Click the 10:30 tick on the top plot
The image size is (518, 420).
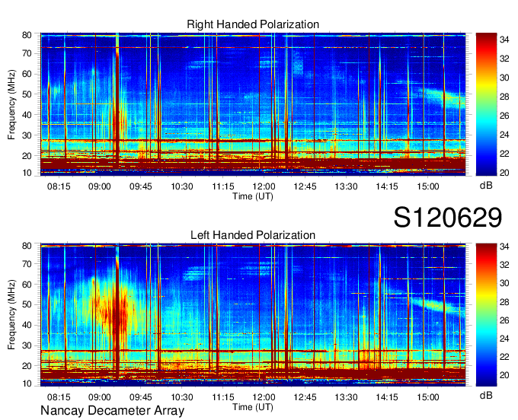click(x=182, y=186)
